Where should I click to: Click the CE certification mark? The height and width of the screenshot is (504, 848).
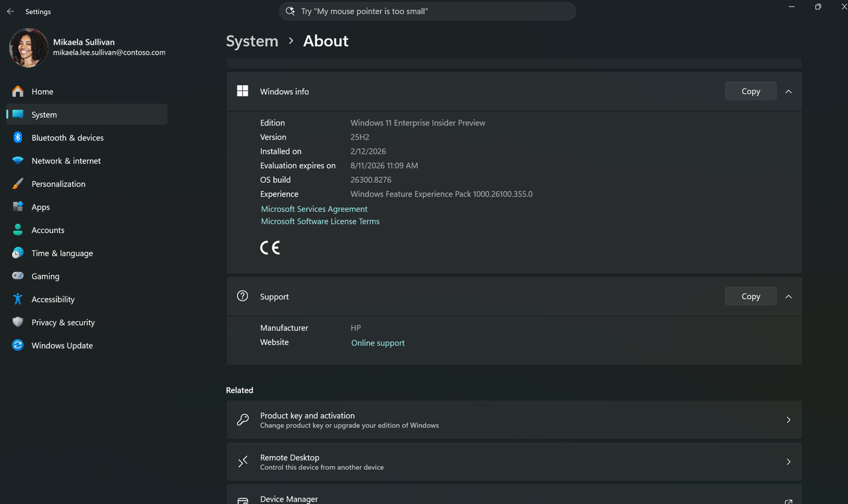(270, 248)
